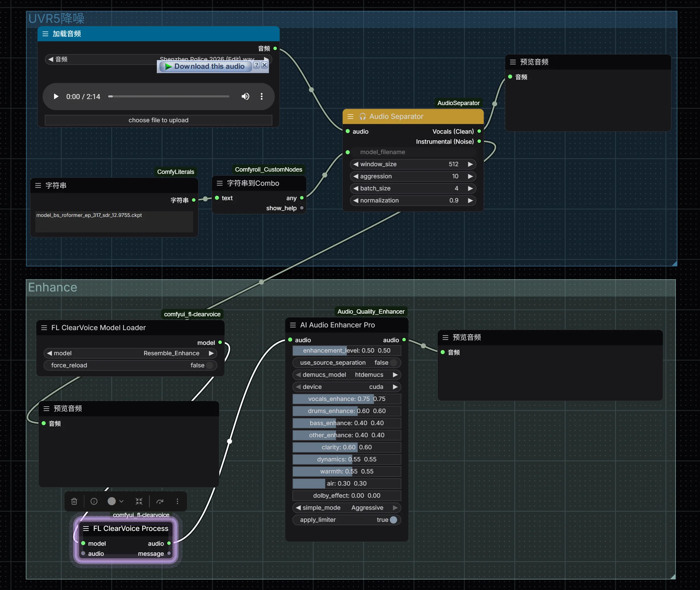Toggle the force_reload switch

click(210, 365)
